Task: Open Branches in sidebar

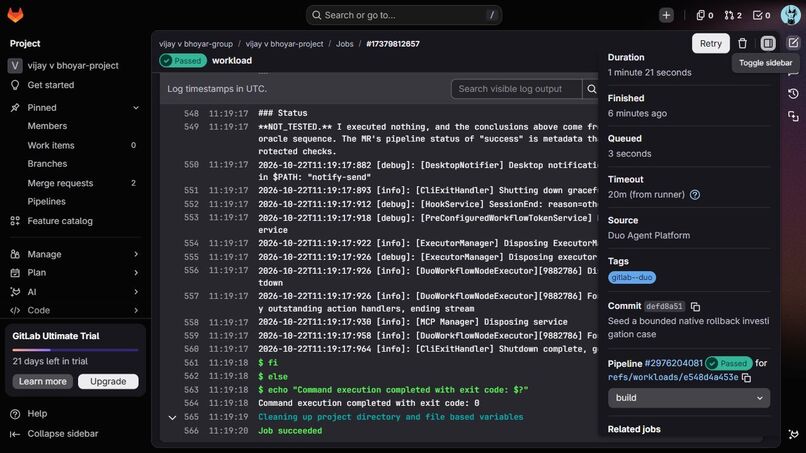Action: [x=47, y=164]
